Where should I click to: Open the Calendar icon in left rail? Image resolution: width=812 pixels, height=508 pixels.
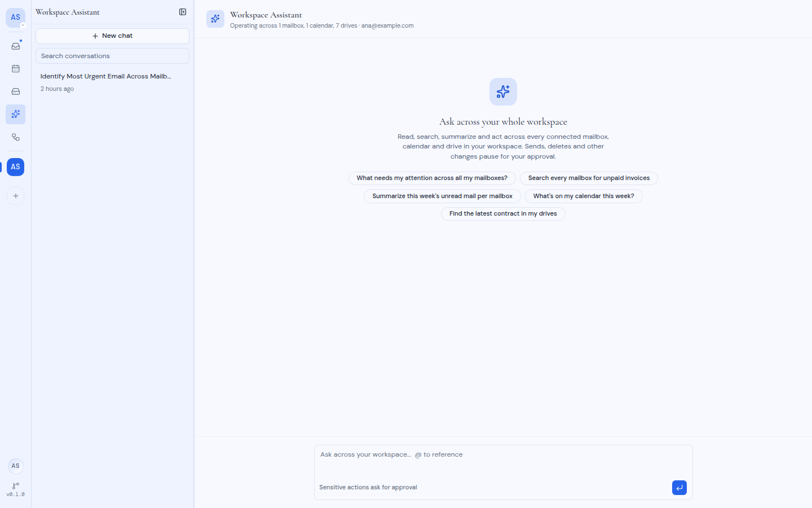click(x=16, y=69)
